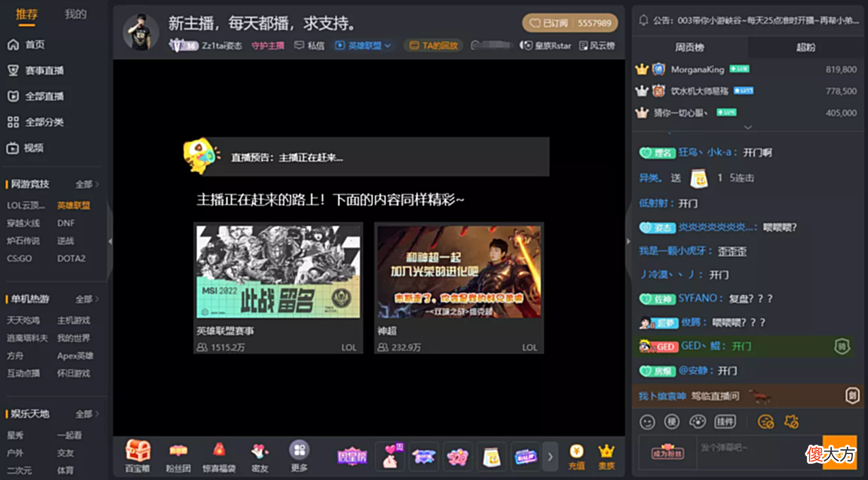Screen dimensions: 868x480
Task: Open the 更多 more gifts icon
Action: point(299,456)
